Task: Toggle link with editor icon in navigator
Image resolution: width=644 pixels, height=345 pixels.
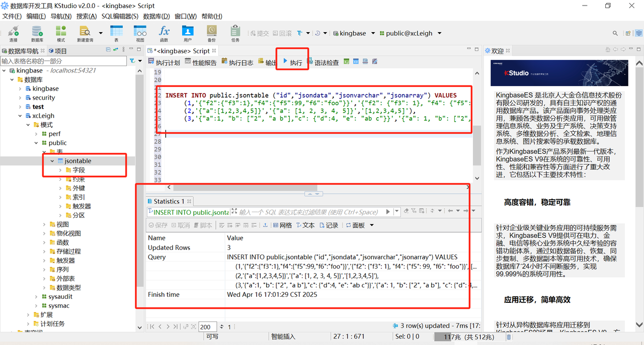Action: [116, 50]
